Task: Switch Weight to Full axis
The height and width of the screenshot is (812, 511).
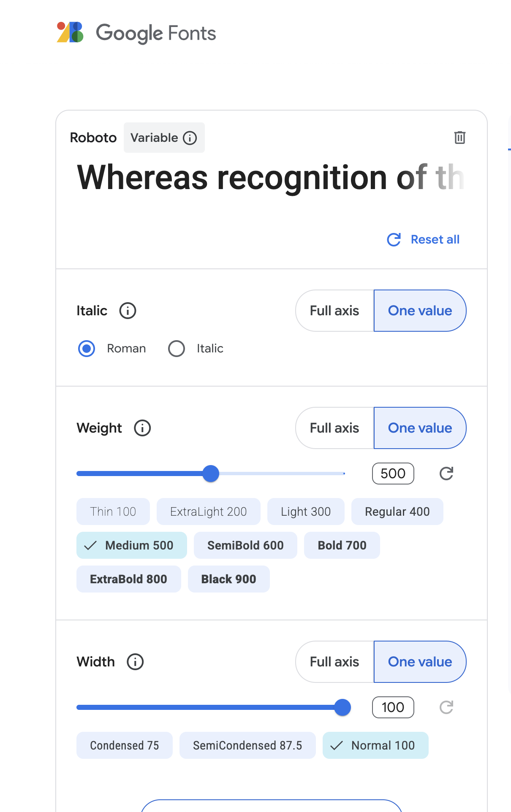Action: click(x=334, y=428)
